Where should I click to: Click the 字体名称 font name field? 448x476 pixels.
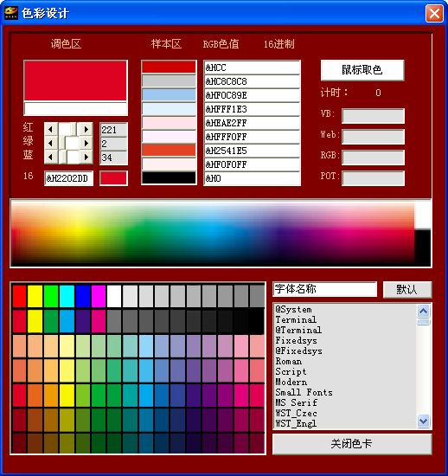point(325,289)
